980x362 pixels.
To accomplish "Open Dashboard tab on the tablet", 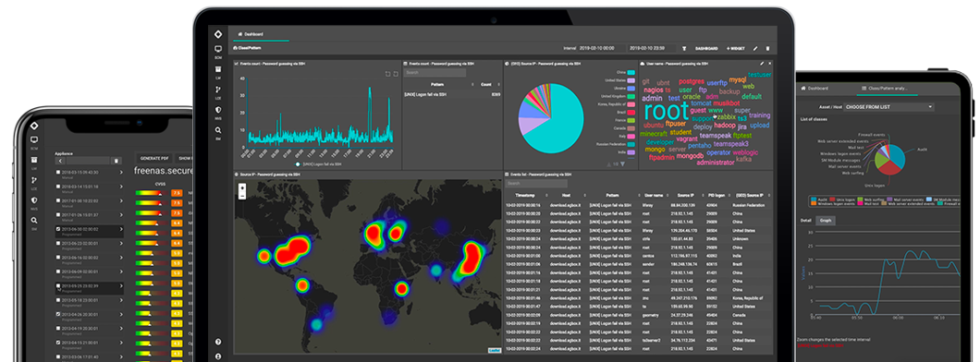I will pyautogui.click(x=815, y=89).
